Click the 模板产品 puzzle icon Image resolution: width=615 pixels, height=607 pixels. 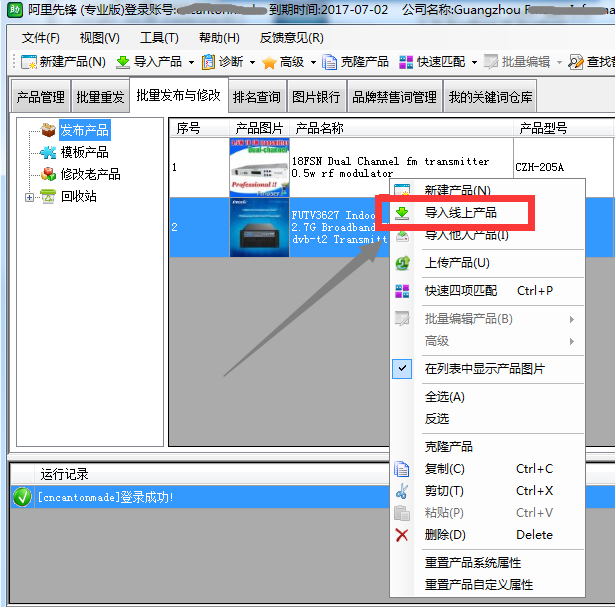coord(48,152)
